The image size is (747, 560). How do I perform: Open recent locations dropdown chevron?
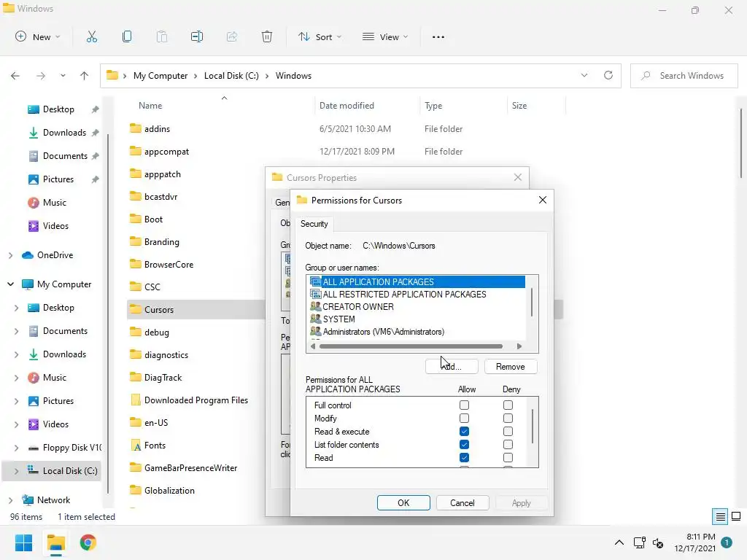63,76
